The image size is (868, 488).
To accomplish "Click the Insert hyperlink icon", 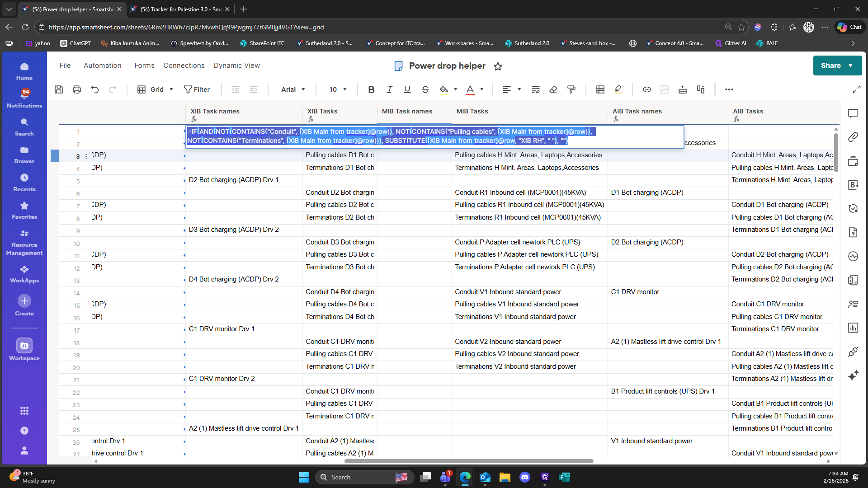I will (x=646, y=89).
